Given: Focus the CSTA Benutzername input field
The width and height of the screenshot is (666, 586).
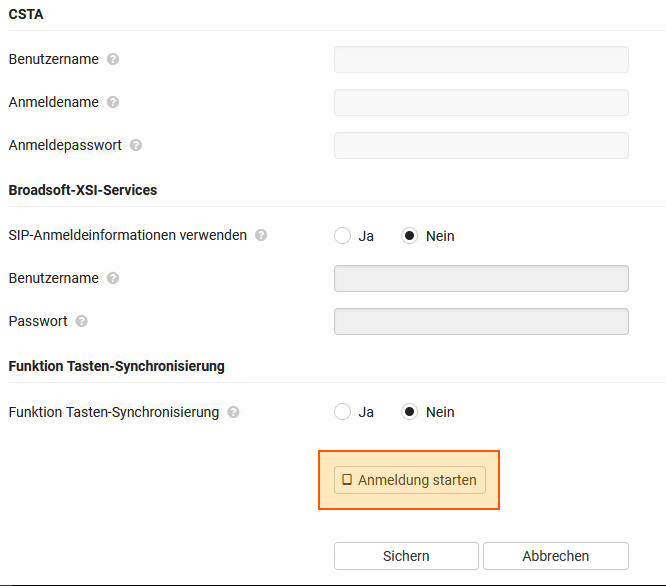Looking at the screenshot, I should [481, 59].
